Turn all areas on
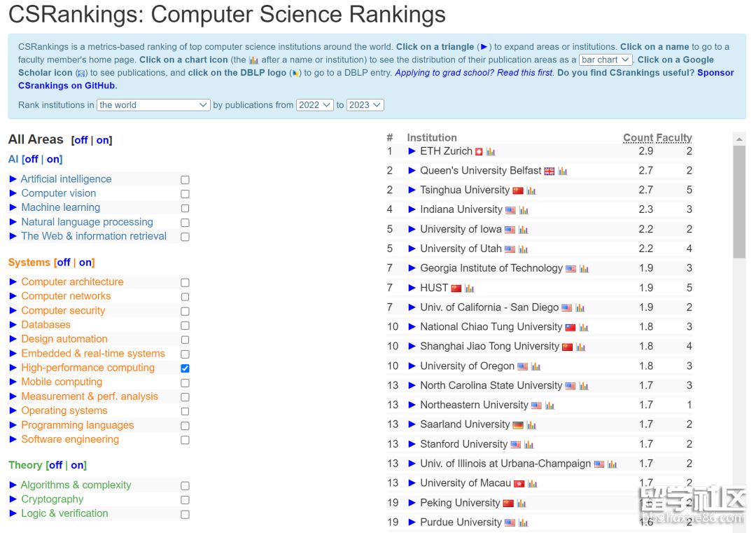 (x=103, y=140)
